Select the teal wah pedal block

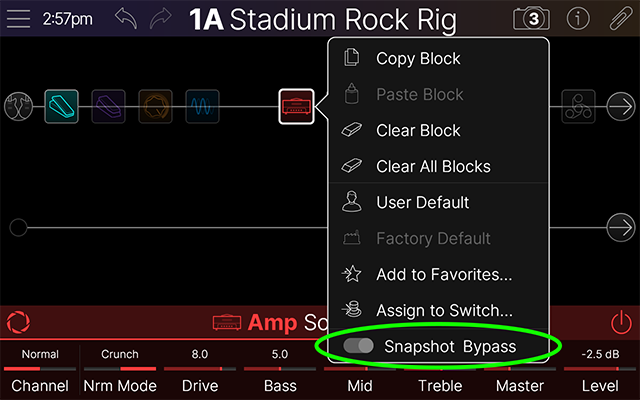[x=61, y=106]
